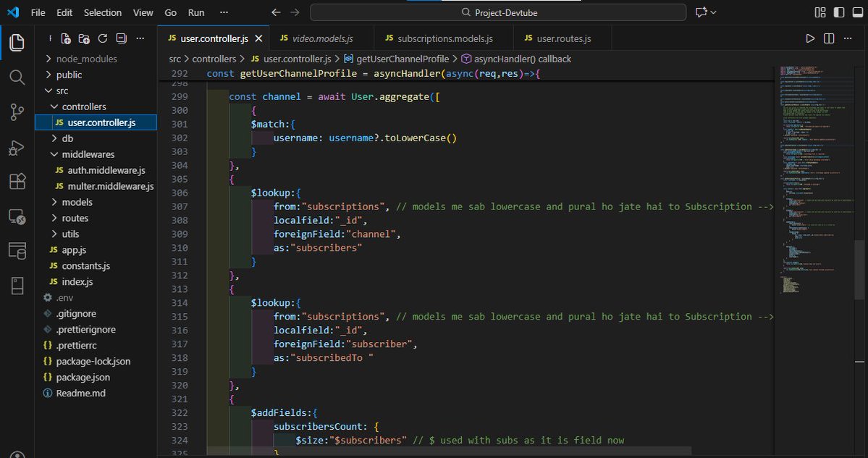Open the View menu

[143, 12]
